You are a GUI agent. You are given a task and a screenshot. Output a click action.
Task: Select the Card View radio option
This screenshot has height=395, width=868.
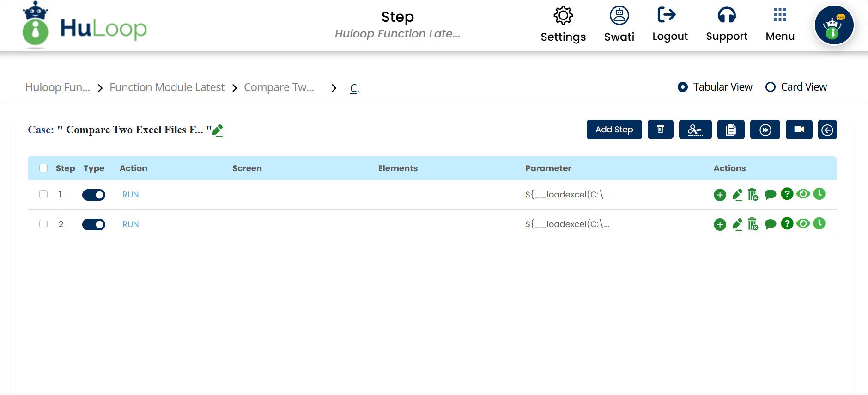(x=771, y=87)
